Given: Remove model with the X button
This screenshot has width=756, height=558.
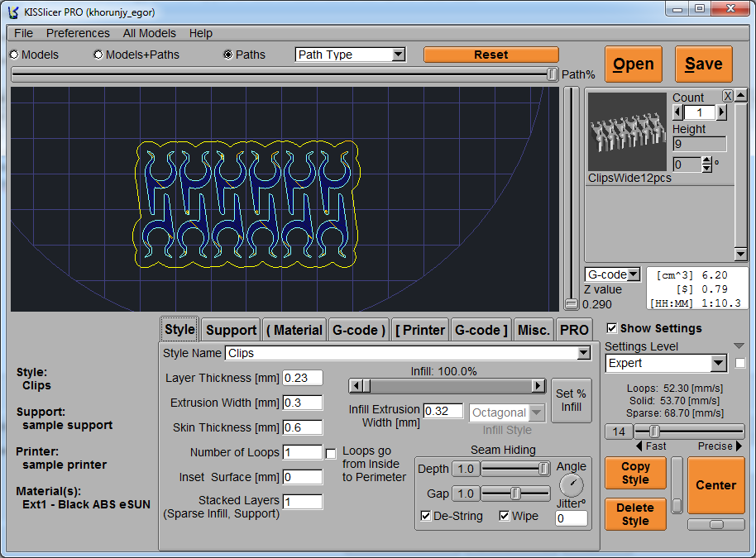Looking at the screenshot, I should coord(728,97).
